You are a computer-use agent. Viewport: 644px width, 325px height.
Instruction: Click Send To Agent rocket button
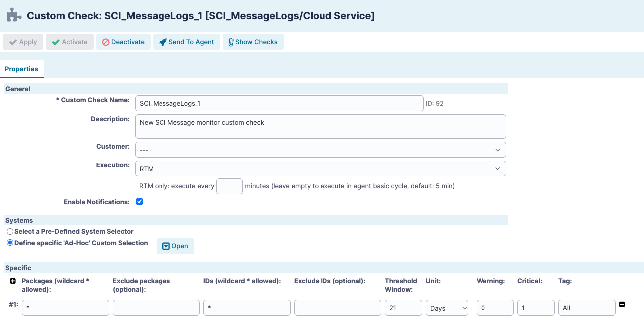click(186, 42)
